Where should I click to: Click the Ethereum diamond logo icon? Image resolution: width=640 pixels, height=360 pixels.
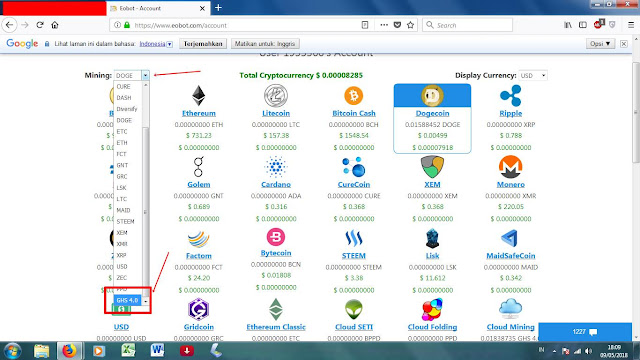[199, 96]
